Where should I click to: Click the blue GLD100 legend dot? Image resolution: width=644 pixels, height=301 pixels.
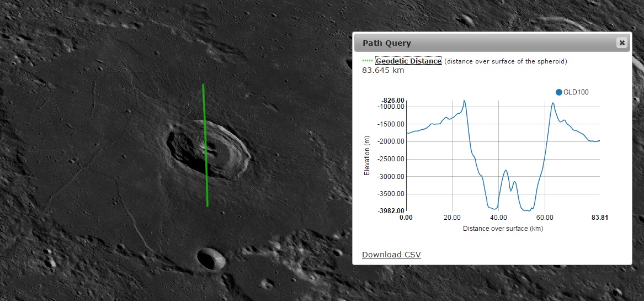point(558,92)
